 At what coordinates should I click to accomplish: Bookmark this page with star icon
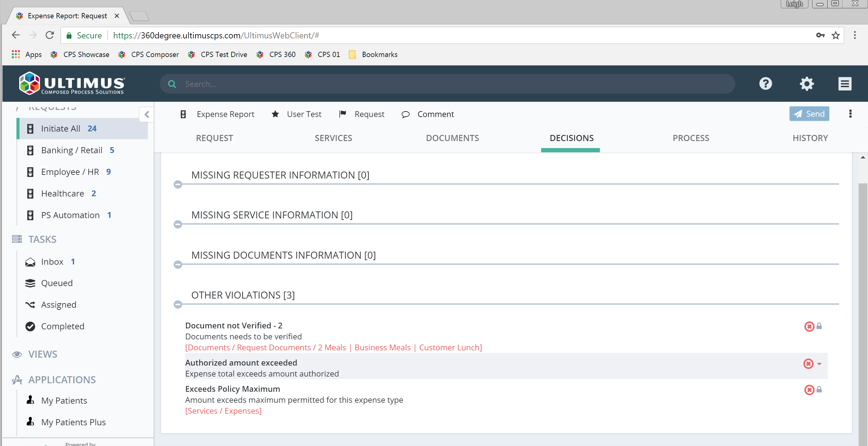pyautogui.click(x=836, y=35)
